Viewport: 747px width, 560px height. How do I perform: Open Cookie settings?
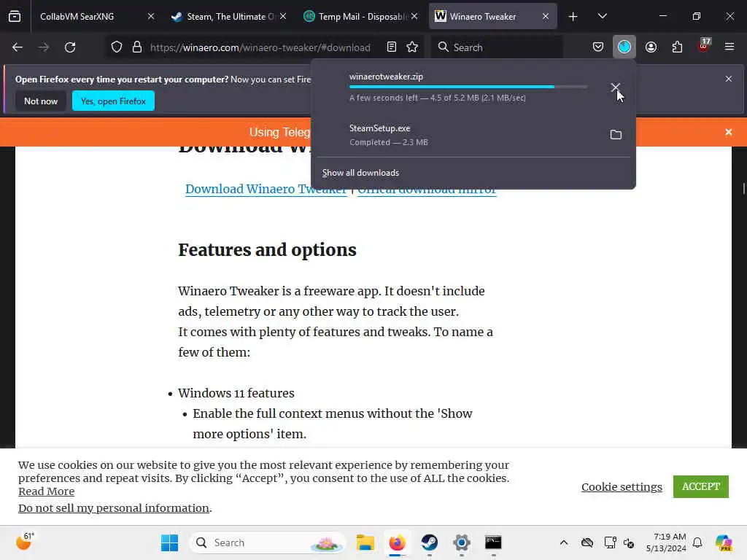coord(622,486)
